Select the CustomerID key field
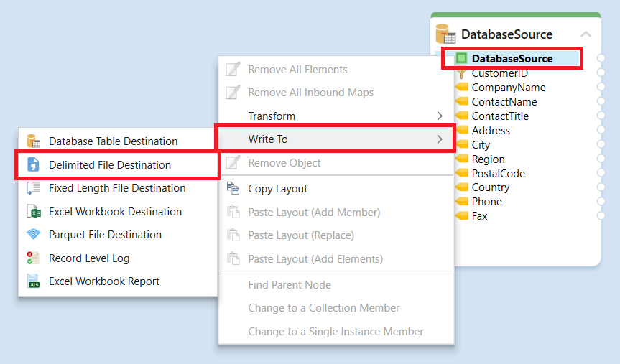This screenshot has height=364, width=620. [499, 73]
